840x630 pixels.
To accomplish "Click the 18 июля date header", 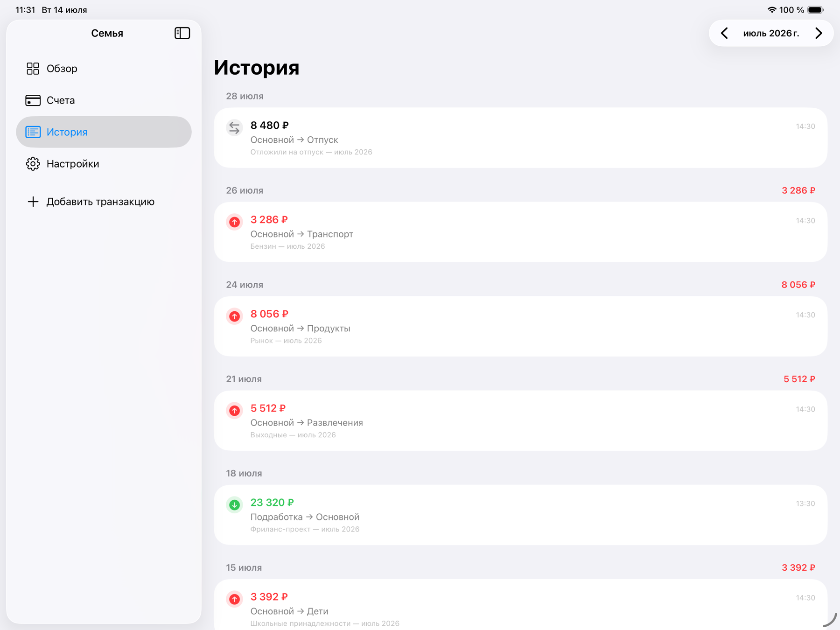I will [244, 473].
